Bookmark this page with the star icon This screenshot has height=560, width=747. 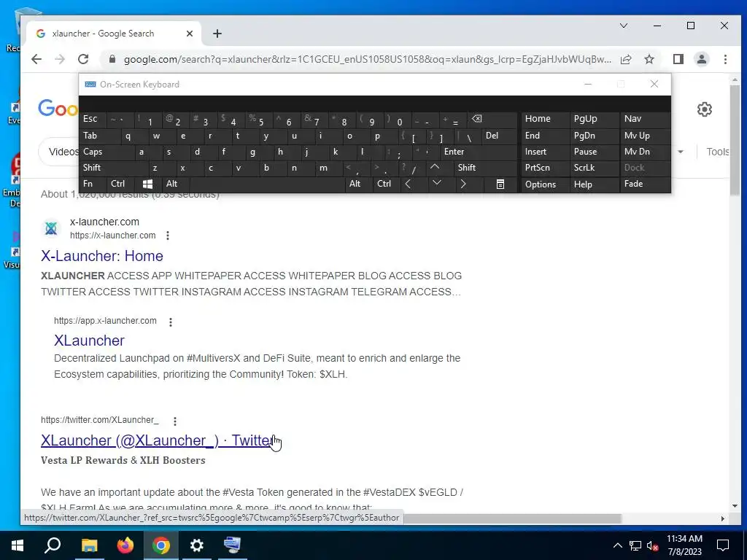pyautogui.click(x=649, y=59)
